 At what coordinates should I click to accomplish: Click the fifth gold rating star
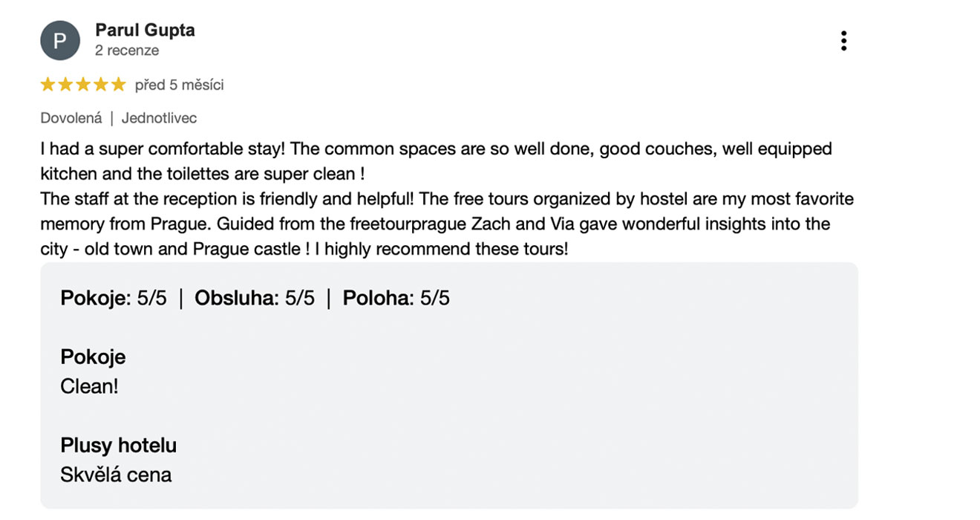pyautogui.click(x=118, y=85)
